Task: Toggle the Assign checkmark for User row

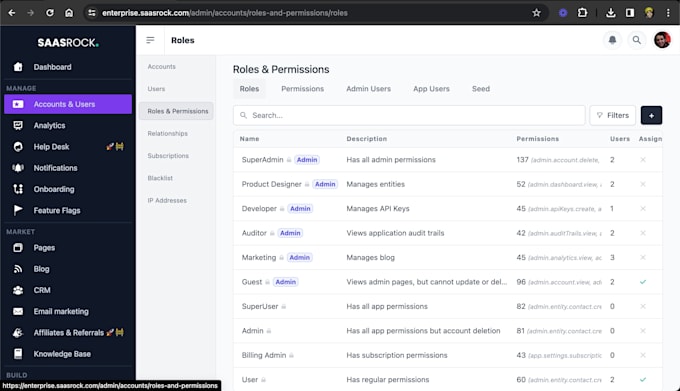Action: 643,380
